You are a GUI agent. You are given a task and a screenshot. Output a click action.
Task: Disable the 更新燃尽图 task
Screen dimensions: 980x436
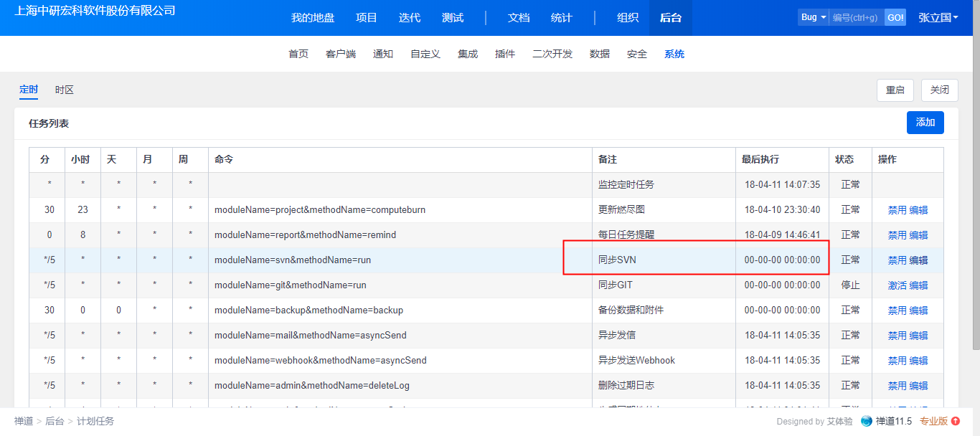coord(897,210)
